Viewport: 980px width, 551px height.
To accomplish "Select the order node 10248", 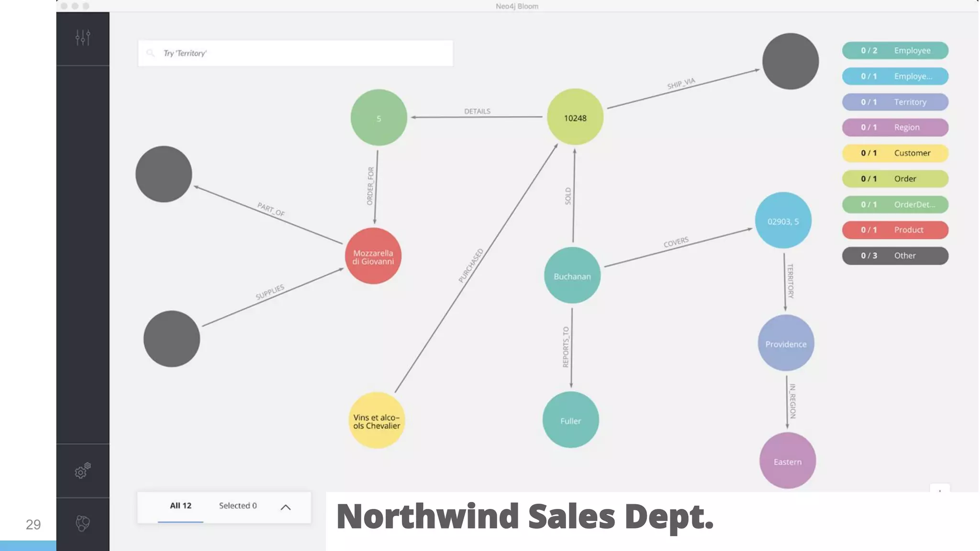I will (x=575, y=117).
